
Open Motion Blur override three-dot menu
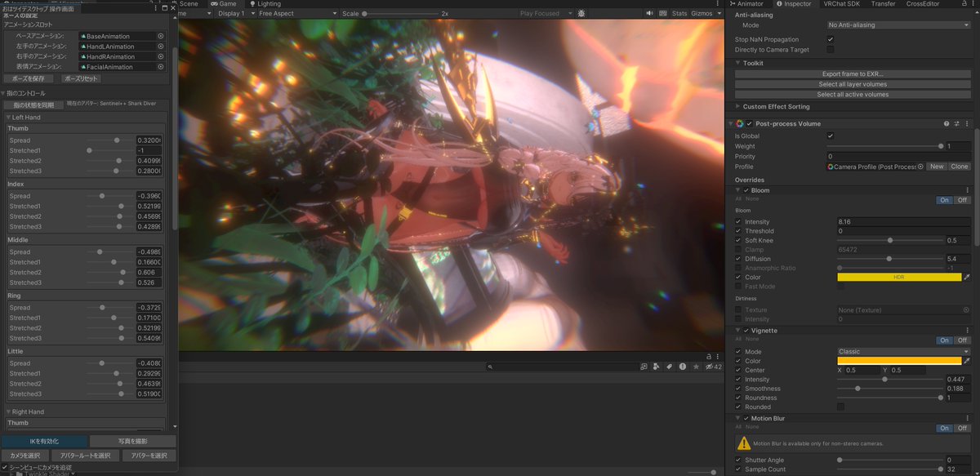pyautogui.click(x=967, y=418)
